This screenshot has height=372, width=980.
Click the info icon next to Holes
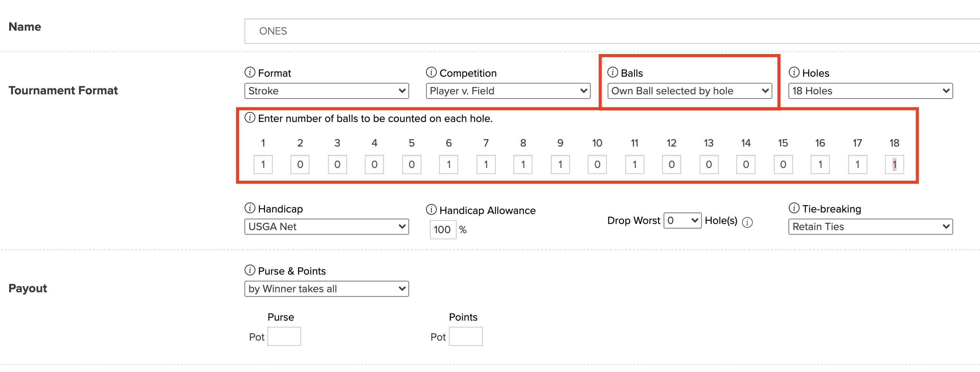pos(794,72)
